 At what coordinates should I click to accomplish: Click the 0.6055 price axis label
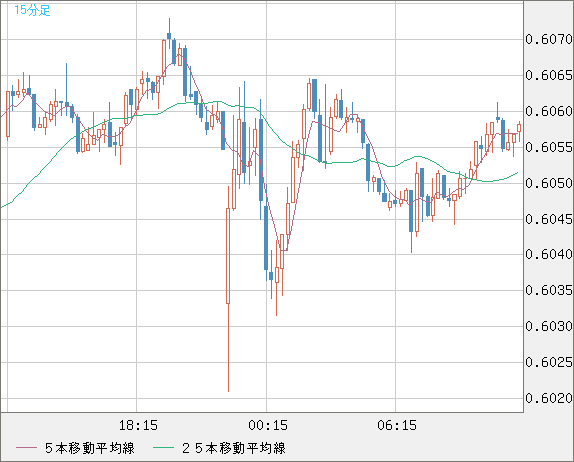click(549, 148)
